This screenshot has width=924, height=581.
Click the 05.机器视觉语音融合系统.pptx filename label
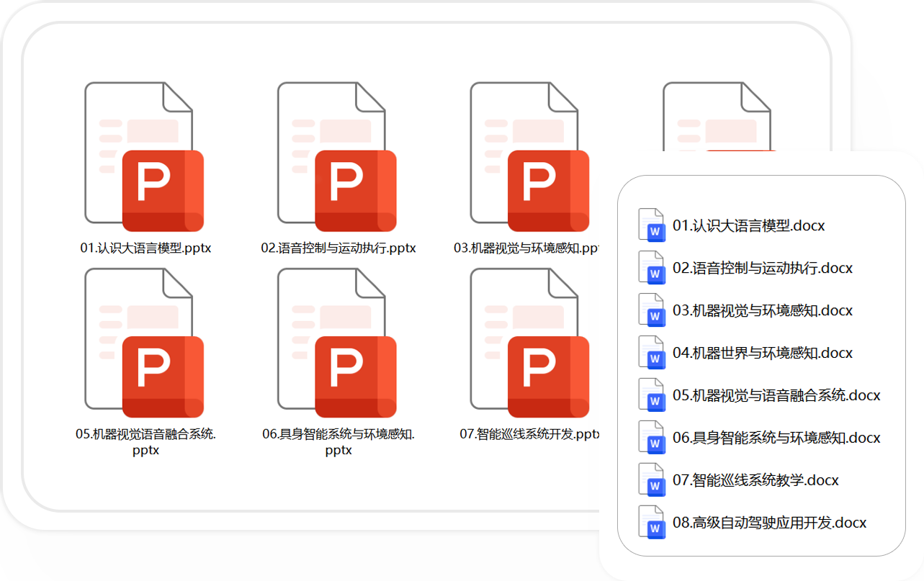click(145, 441)
